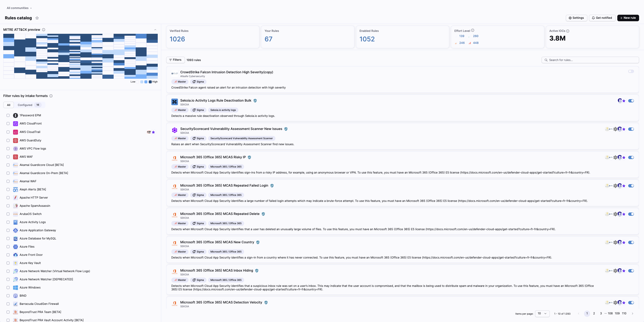Viewport: 644px width, 322px height.
Task: Click the purple star next to AWS CloudTrail
Action: (153, 132)
